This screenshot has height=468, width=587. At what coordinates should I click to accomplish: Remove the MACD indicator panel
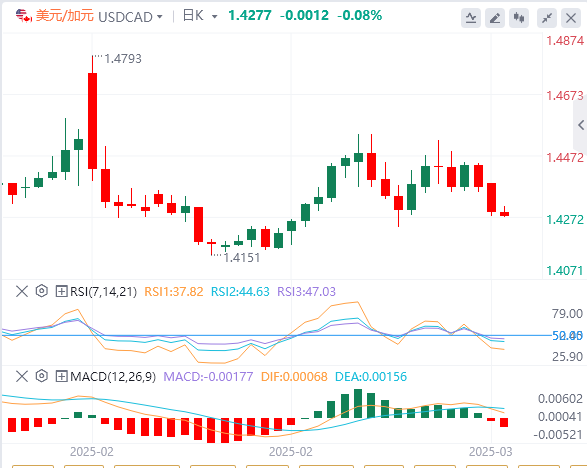22,376
